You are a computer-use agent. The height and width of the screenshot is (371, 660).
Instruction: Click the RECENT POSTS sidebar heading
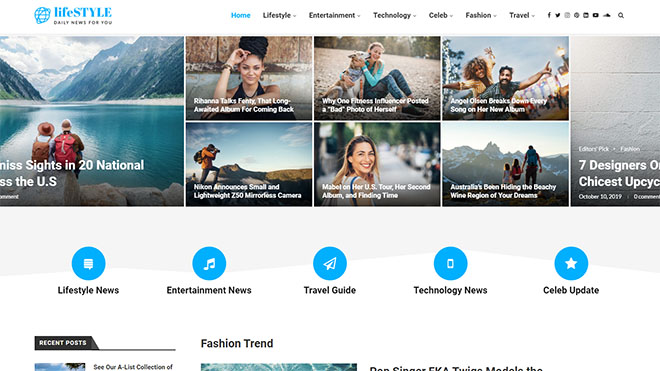click(63, 343)
